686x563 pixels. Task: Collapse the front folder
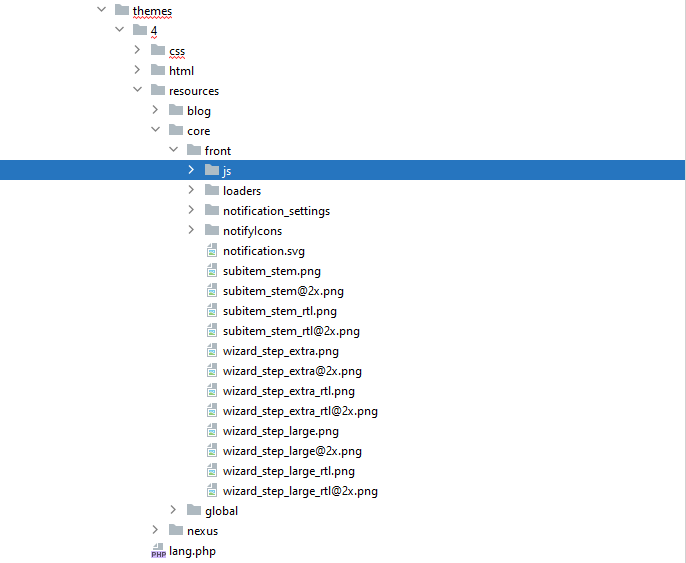click(174, 151)
